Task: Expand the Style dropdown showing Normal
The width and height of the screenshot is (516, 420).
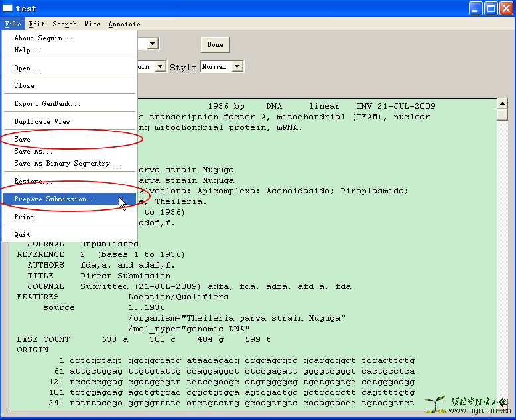Action: (237, 66)
